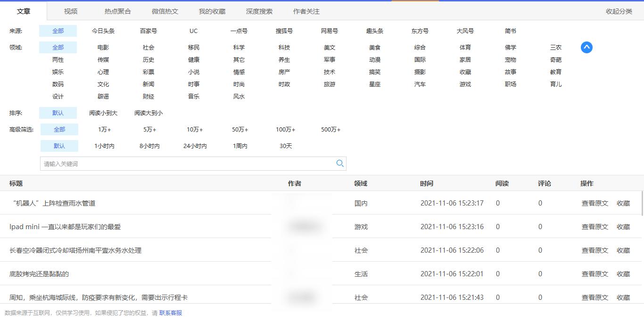The image size is (644, 322).
Task: Open the 热点聚合 tab
Action: tap(117, 11)
